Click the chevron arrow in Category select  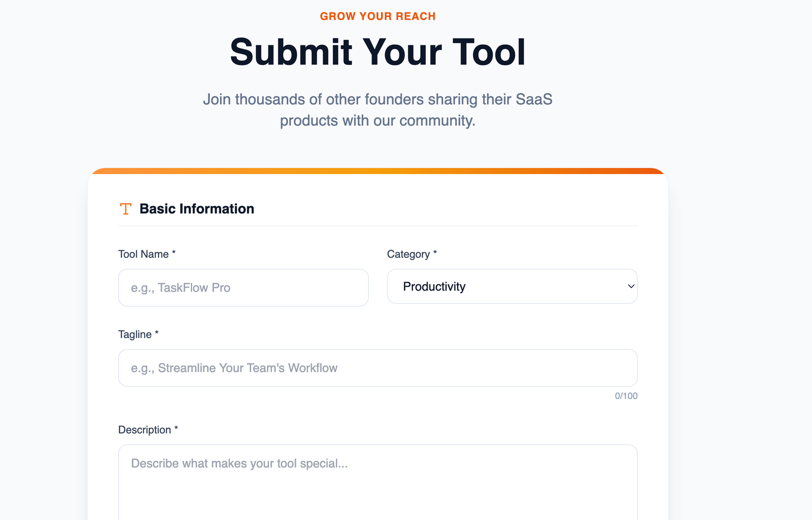[x=631, y=287]
